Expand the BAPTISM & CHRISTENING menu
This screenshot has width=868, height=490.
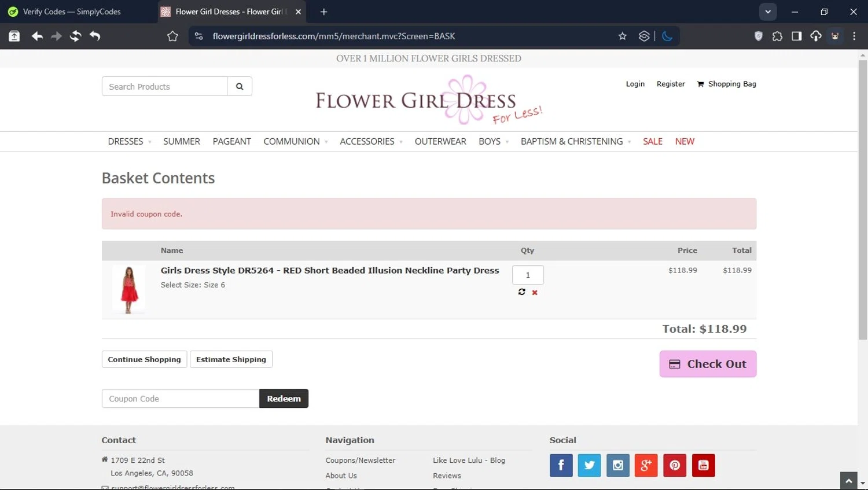[x=576, y=142]
